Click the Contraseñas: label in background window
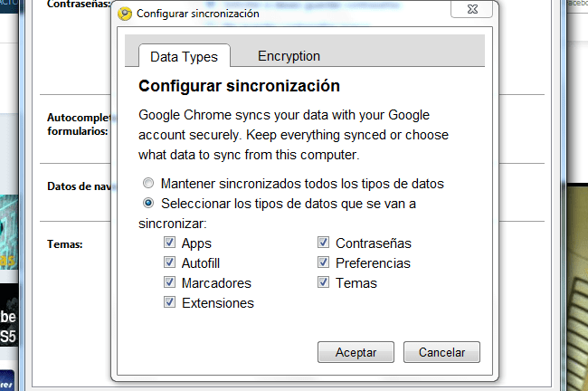The height and width of the screenshot is (391, 588). point(79,5)
